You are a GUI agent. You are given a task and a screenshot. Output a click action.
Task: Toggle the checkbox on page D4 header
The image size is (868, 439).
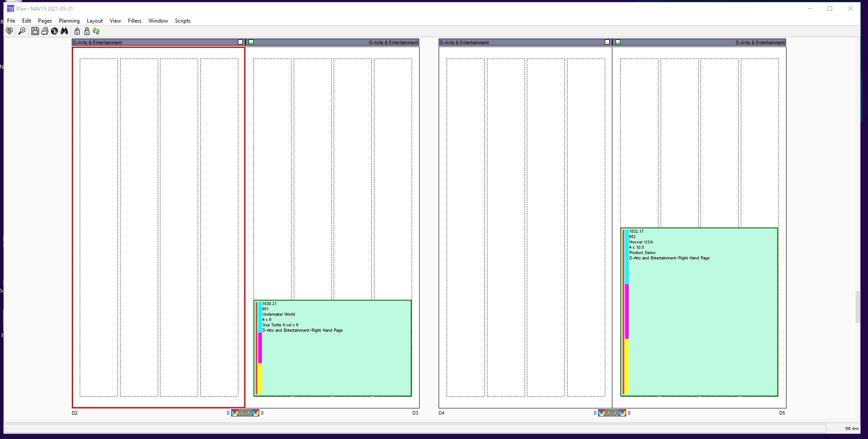[607, 42]
